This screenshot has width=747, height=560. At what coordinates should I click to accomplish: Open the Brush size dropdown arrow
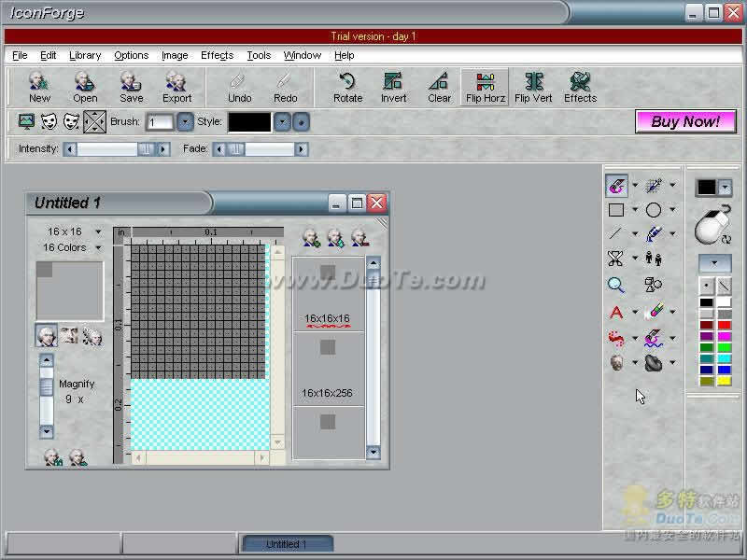pos(185,121)
